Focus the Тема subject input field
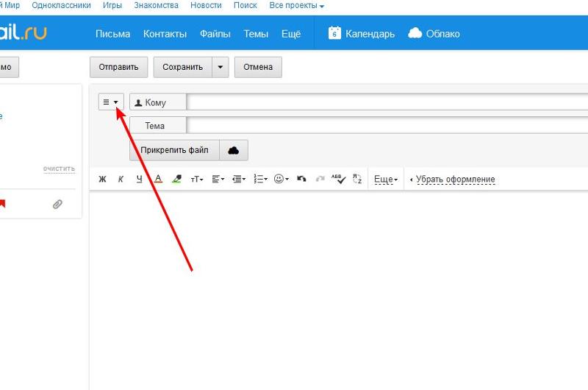The height and width of the screenshot is (390, 588). click(x=387, y=125)
